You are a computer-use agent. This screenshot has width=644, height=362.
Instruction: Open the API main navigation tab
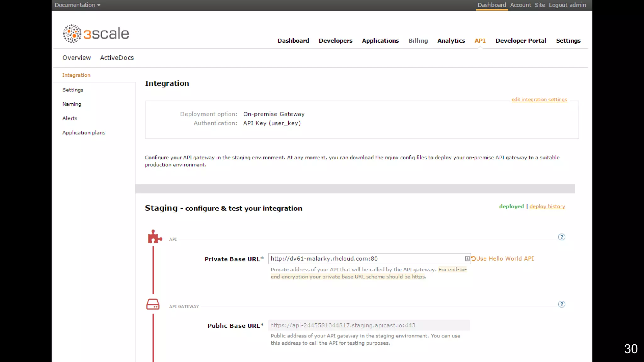480,41
